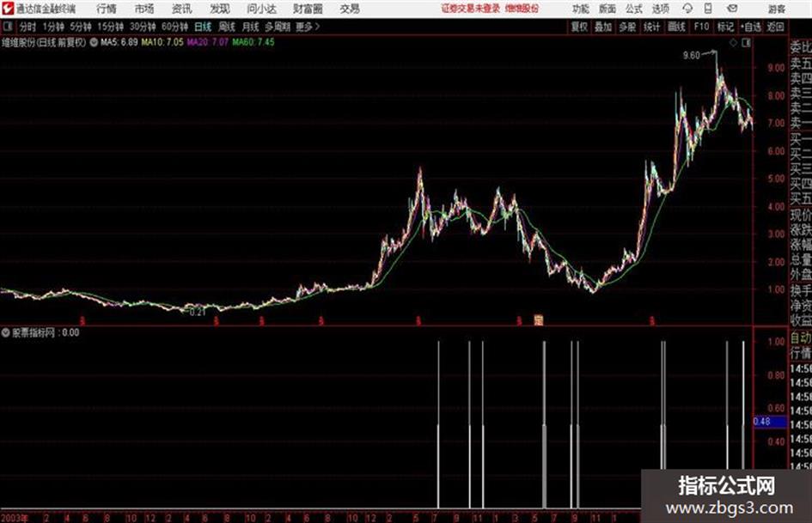Switch to the 15分钟 period tab
This screenshot has height=523, width=812.
[111, 27]
